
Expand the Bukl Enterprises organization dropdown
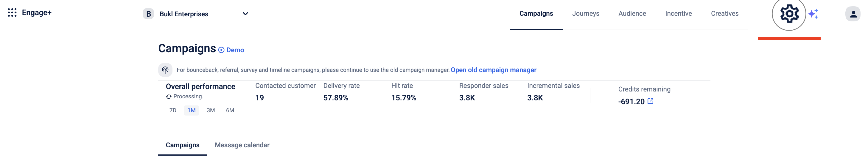click(x=245, y=14)
